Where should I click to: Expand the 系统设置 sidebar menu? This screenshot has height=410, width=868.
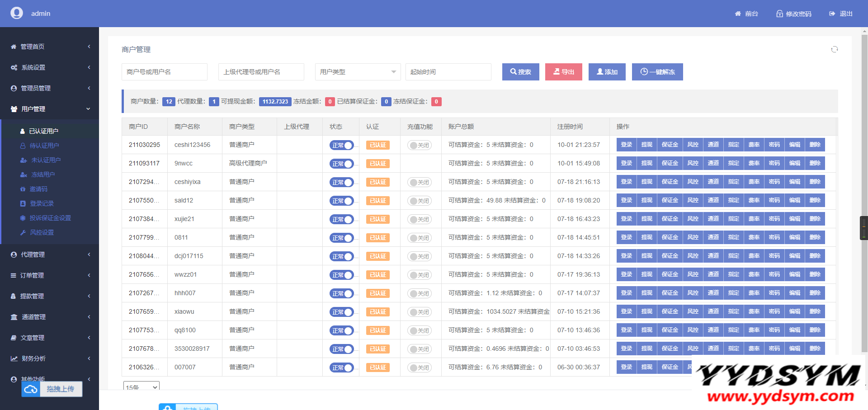click(50, 67)
